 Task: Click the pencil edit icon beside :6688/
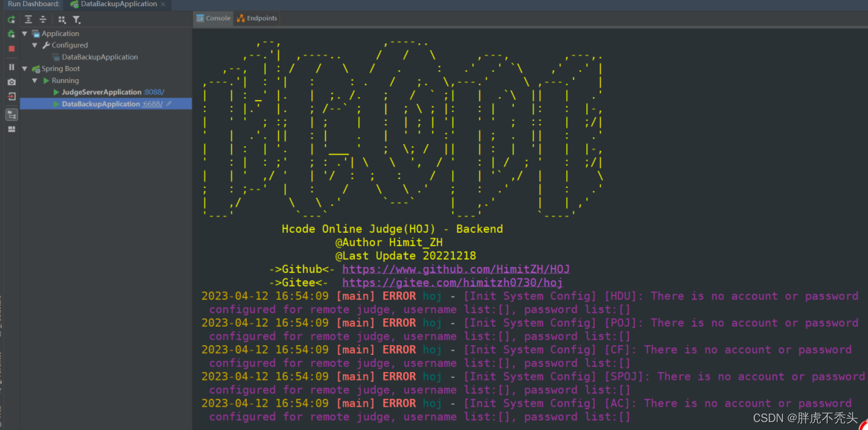pyautogui.click(x=169, y=104)
